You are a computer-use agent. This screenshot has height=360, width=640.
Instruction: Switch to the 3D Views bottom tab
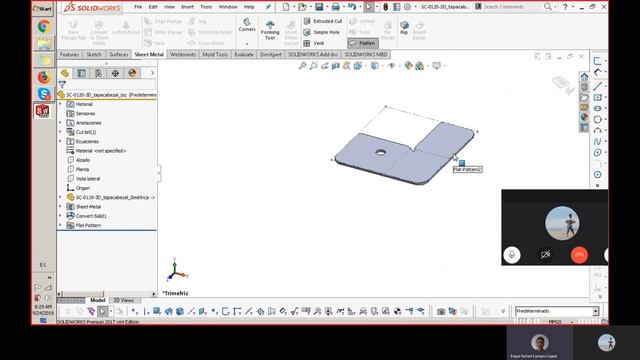tap(123, 300)
